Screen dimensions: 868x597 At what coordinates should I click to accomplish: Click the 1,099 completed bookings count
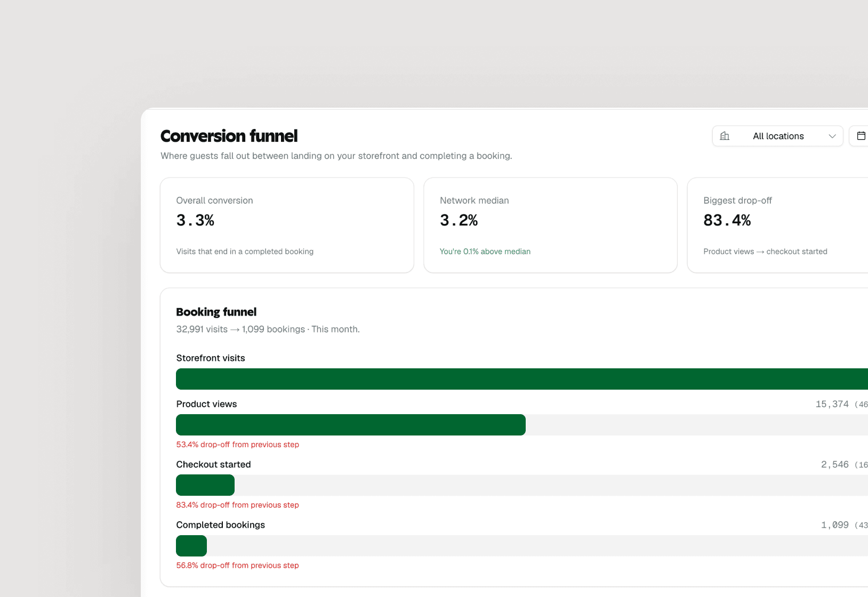[x=834, y=525]
